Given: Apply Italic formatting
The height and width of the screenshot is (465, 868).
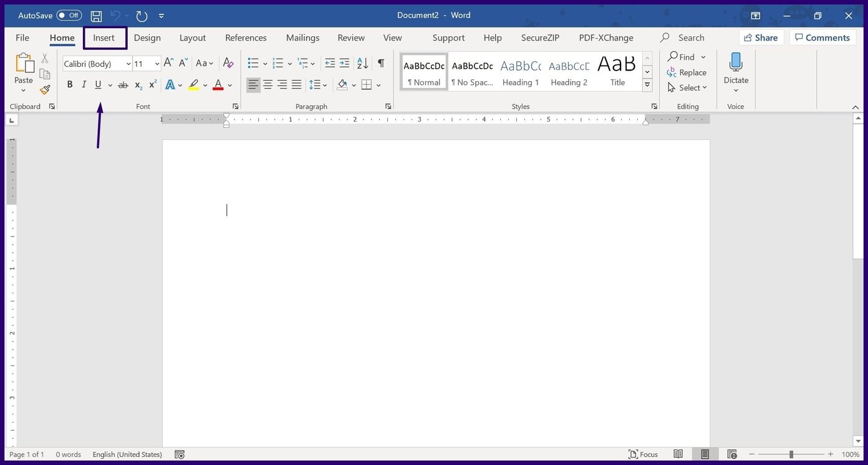Looking at the screenshot, I should click(84, 84).
